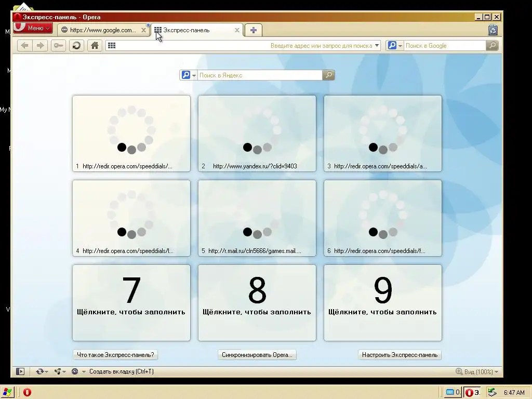The height and width of the screenshot is (399, 532).
Task: Click the zoom magnifier icon in status bar
Action: (459, 371)
